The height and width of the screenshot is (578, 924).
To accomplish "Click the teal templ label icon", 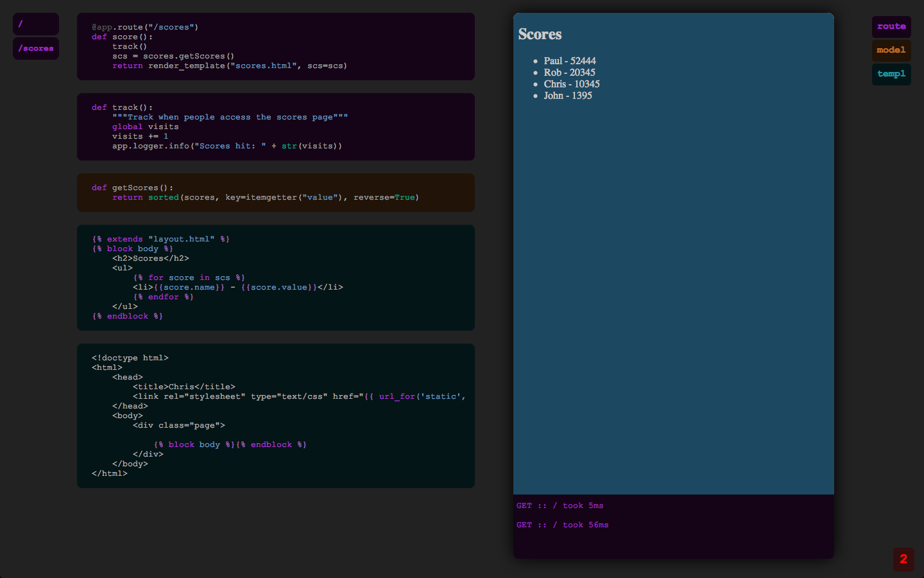I will [891, 74].
